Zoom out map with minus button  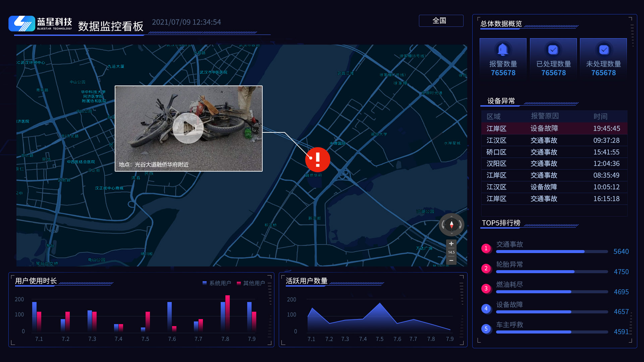point(451,260)
